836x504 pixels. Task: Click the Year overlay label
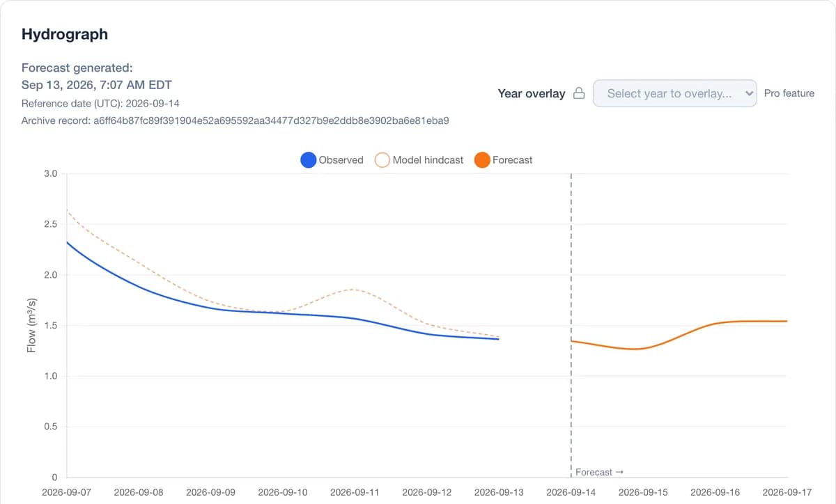[x=532, y=93]
